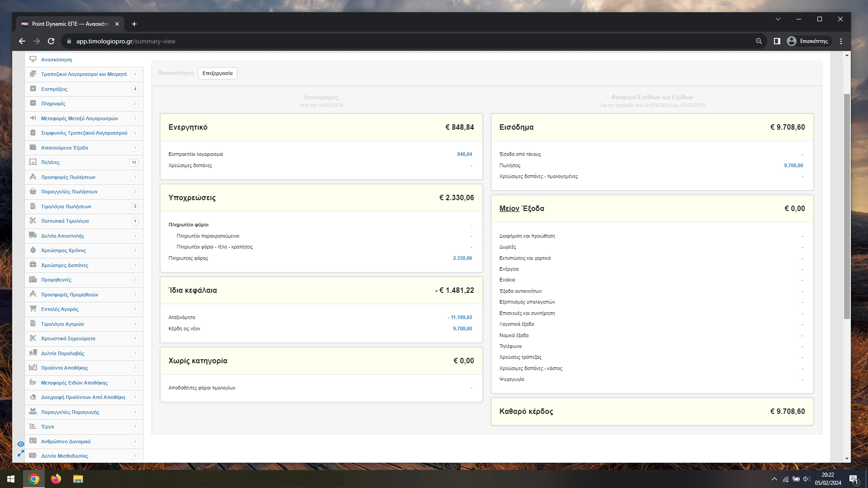Viewport: 868px width, 488px height.
Task: Click Chrome's zoom magnifier icon in address bar
Action: 759,41
